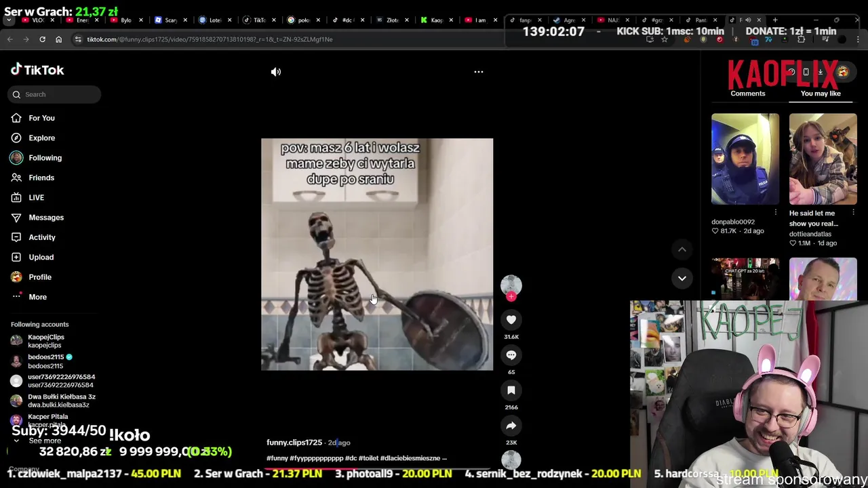The width and height of the screenshot is (868, 488).
Task: Share the video with arrow icon
Action: (511, 426)
